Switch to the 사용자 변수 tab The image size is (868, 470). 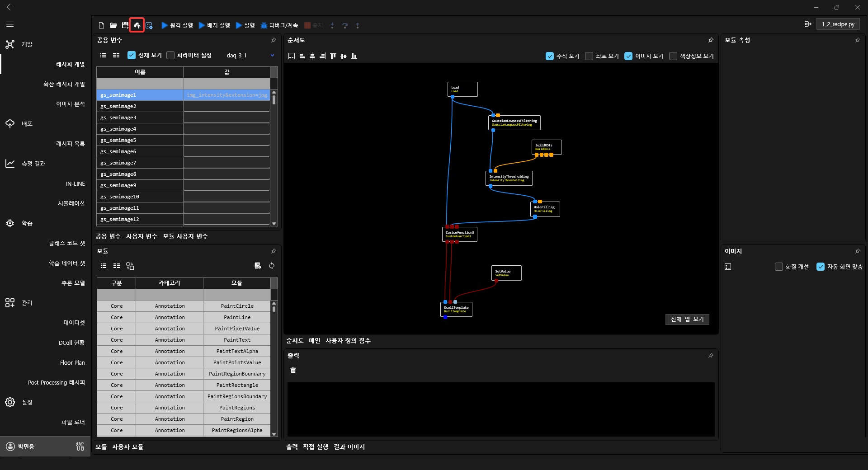pos(142,236)
